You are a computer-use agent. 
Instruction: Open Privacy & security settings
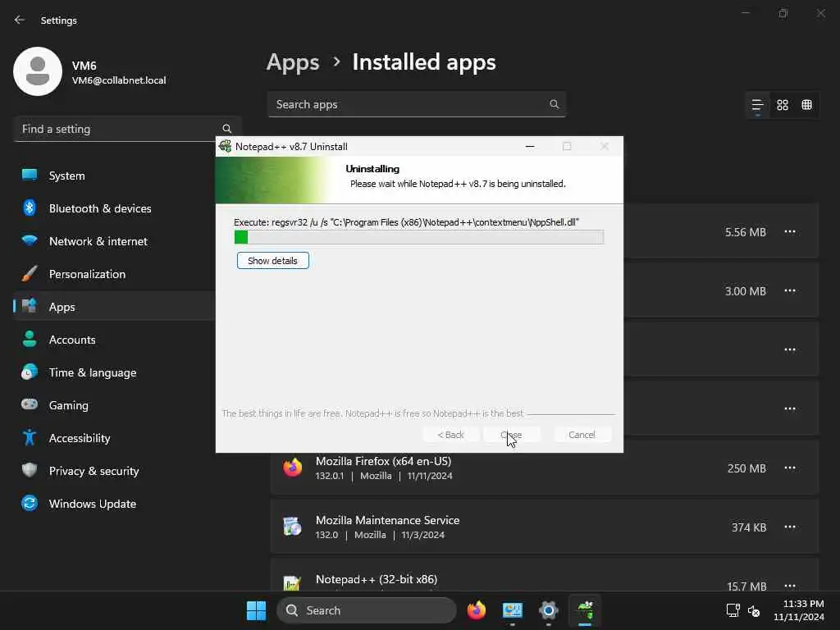(115, 471)
